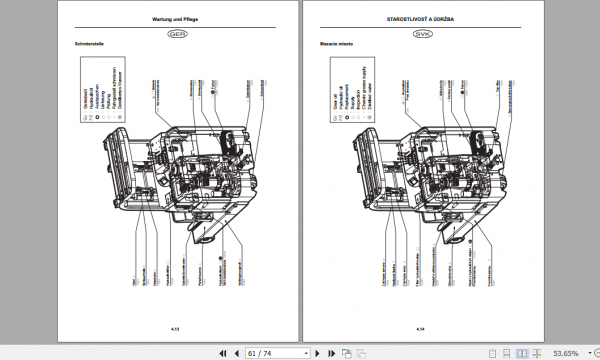Switch to continuous facing page view

[537, 353]
